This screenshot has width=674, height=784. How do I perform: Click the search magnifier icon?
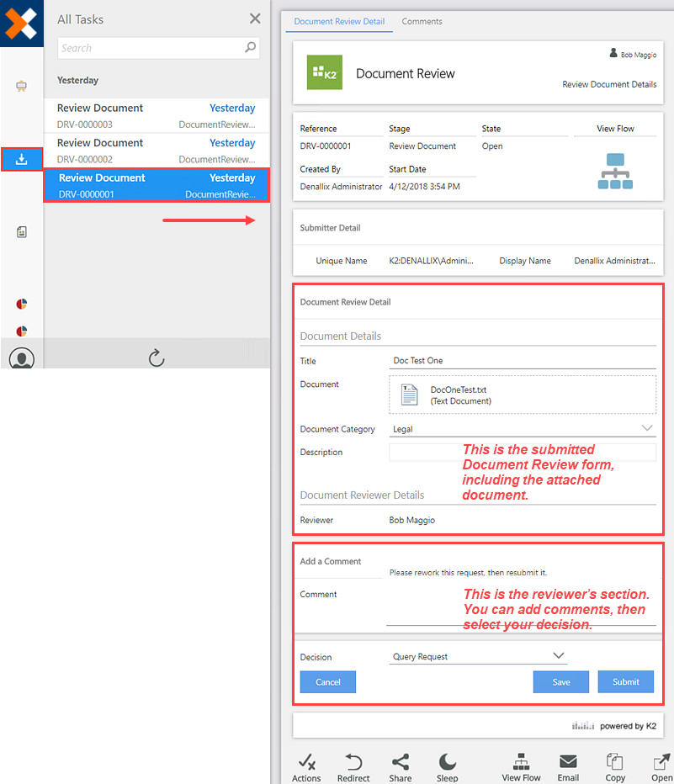click(250, 47)
